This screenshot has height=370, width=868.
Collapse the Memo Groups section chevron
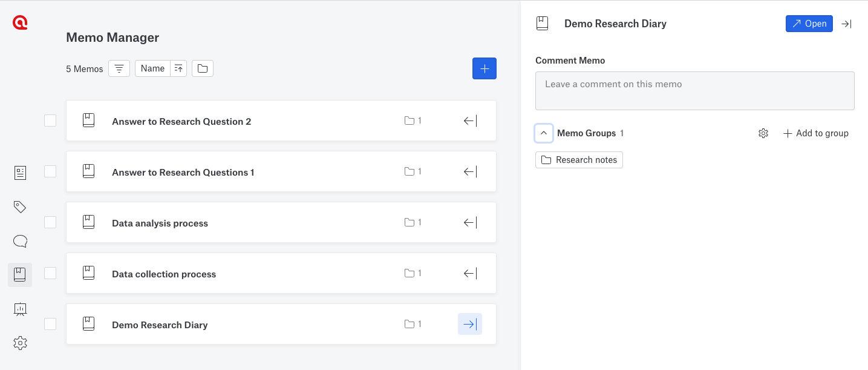[x=543, y=133]
